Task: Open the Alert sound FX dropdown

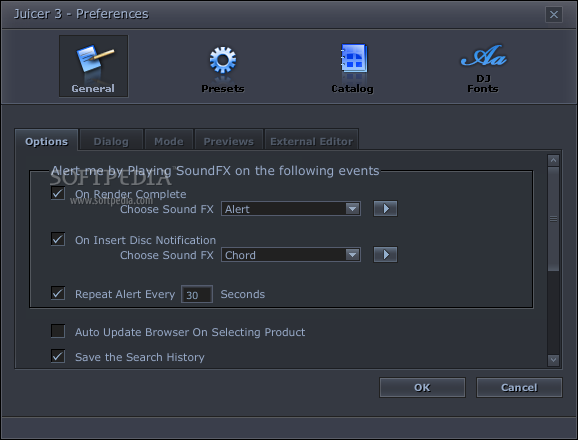Action: 291,209
